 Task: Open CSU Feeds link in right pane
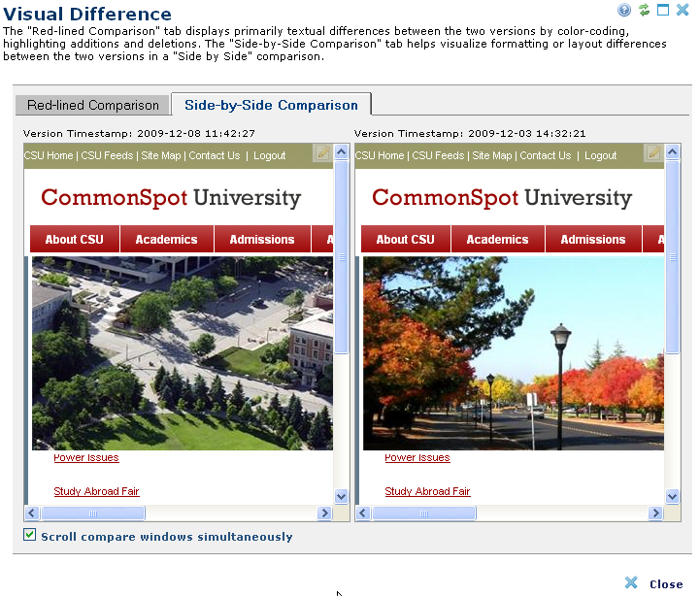(x=439, y=155)
